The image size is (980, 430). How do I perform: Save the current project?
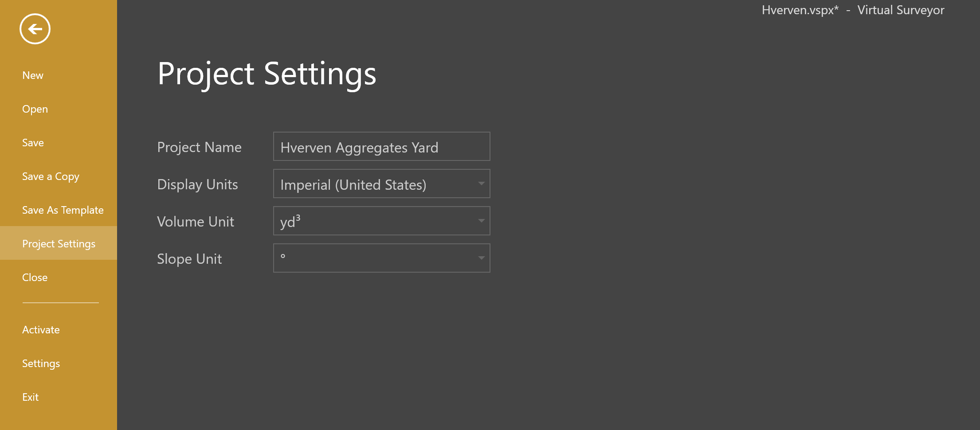coord(33,142)
